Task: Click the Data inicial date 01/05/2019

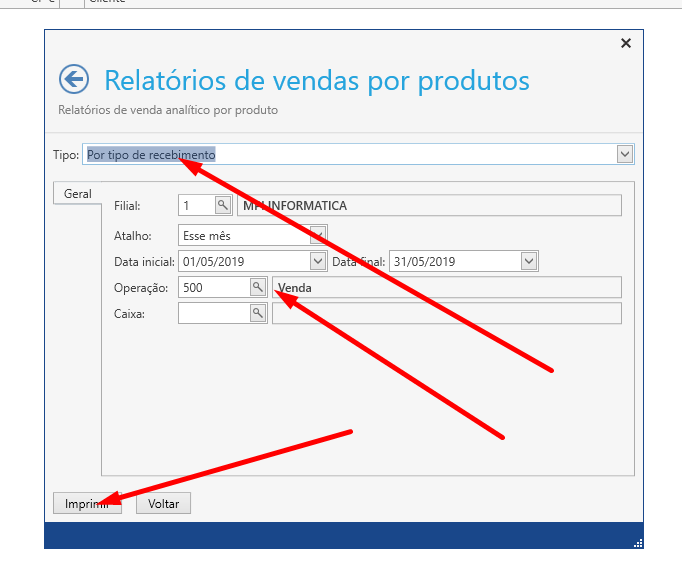Action: (243, 261)
